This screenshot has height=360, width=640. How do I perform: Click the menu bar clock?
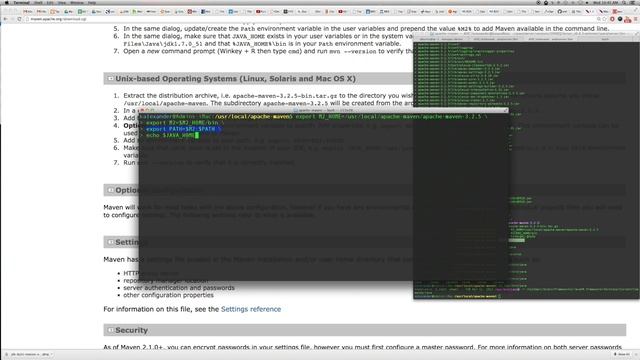(605, 2)
